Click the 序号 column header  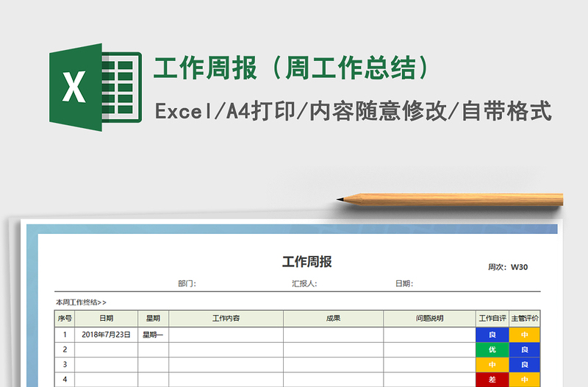pos(65,319)
